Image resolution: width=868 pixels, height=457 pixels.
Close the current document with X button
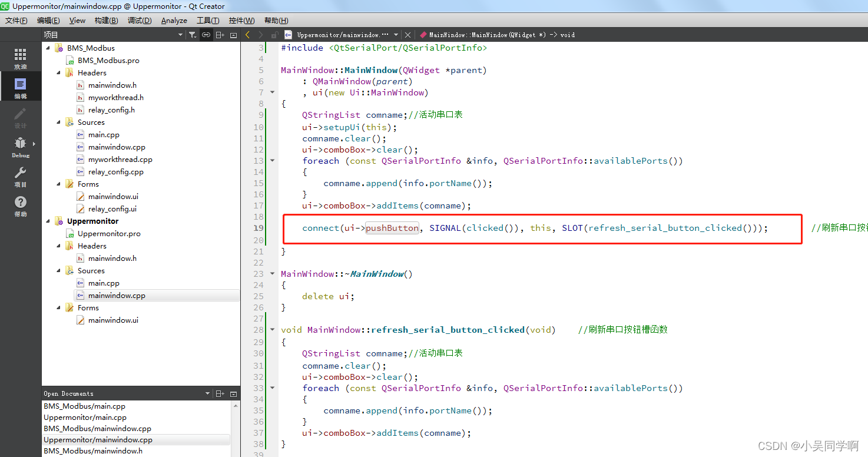pos(408,35)
